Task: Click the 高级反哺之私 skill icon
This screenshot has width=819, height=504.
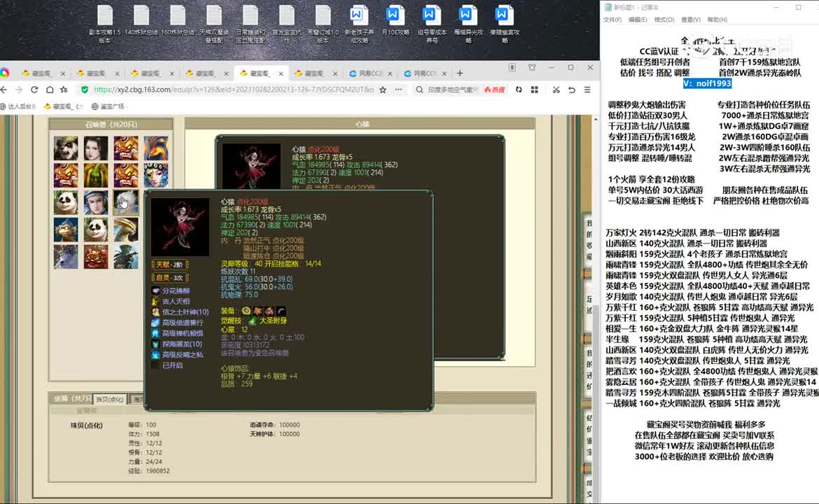Action: click(x=155, y=354)
